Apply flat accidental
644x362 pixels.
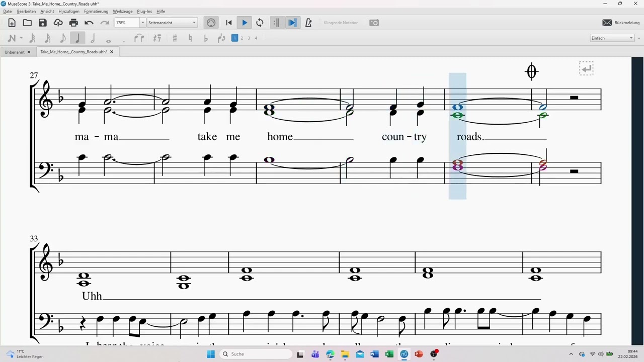pyautogui.click(x=205, y=38)
